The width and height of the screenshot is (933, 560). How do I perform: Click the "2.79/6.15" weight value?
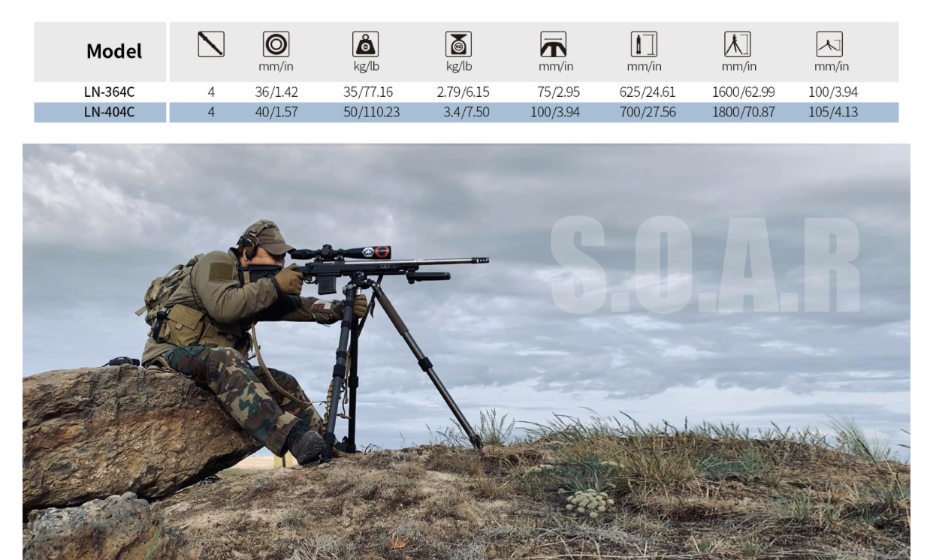pos(463,92)
